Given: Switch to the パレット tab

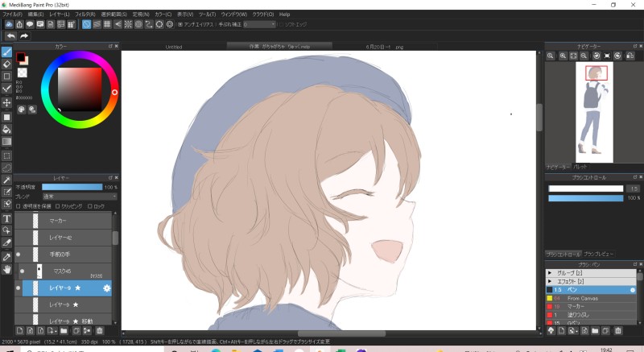Looking at the screenshot, I should (x=580, y=167).
